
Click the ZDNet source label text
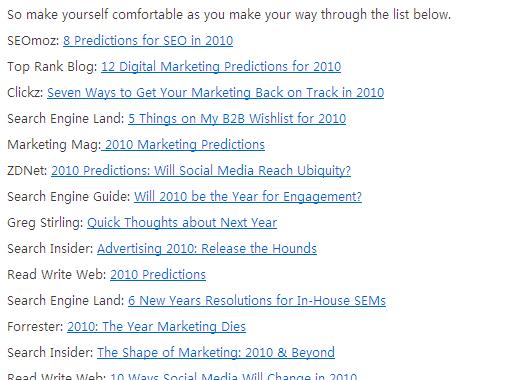click(27, 171)
